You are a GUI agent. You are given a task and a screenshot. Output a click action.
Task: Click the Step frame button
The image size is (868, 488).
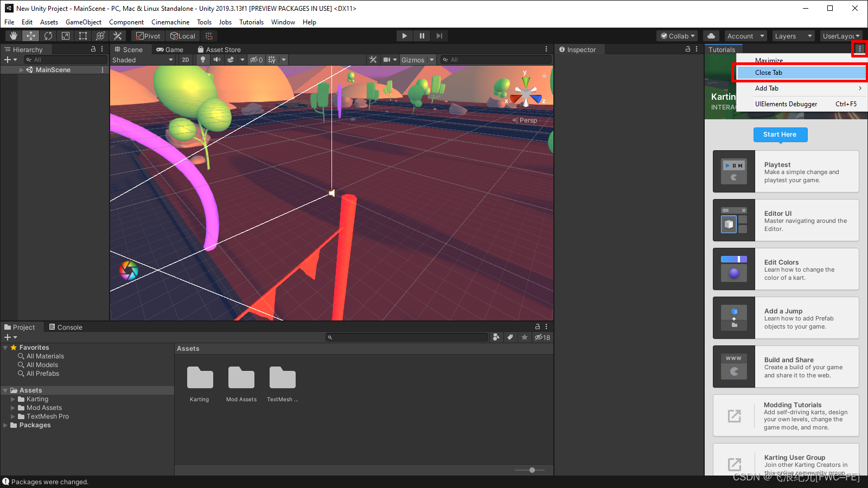(439, 36)
